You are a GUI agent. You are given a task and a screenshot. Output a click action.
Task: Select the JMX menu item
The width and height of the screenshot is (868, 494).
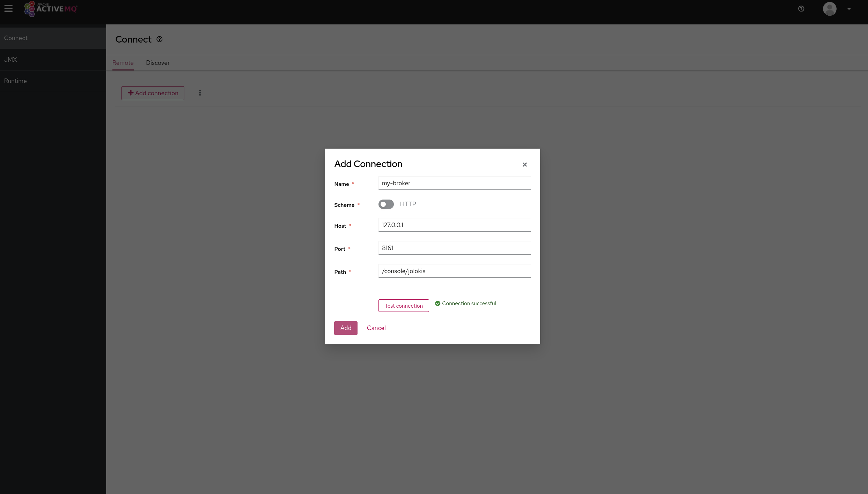(10, 59)
